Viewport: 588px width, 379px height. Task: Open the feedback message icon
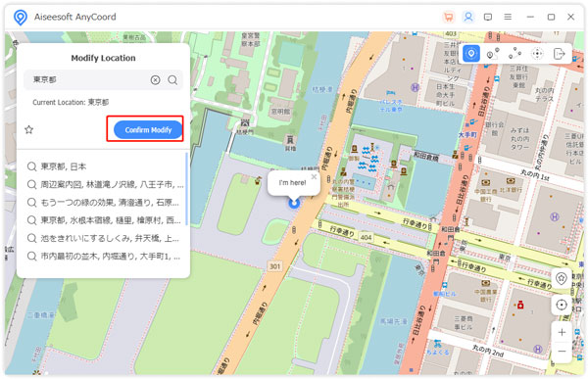click(488, 17)
